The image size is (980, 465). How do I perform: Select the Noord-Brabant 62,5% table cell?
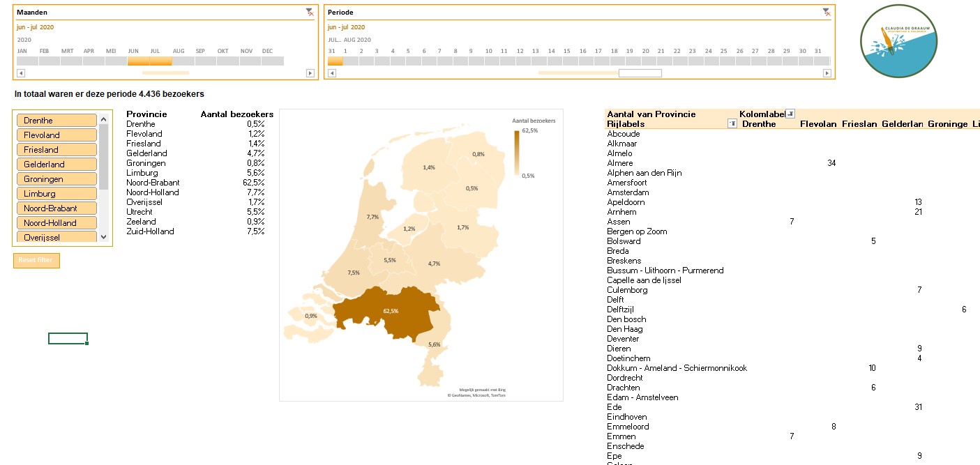tap(255, 183)
